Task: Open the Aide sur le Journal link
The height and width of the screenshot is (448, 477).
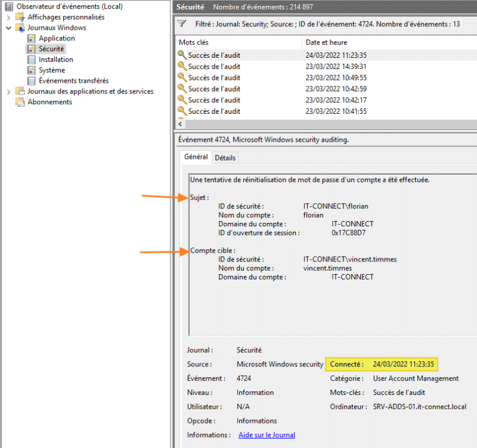Action: [x=267, y=435]
